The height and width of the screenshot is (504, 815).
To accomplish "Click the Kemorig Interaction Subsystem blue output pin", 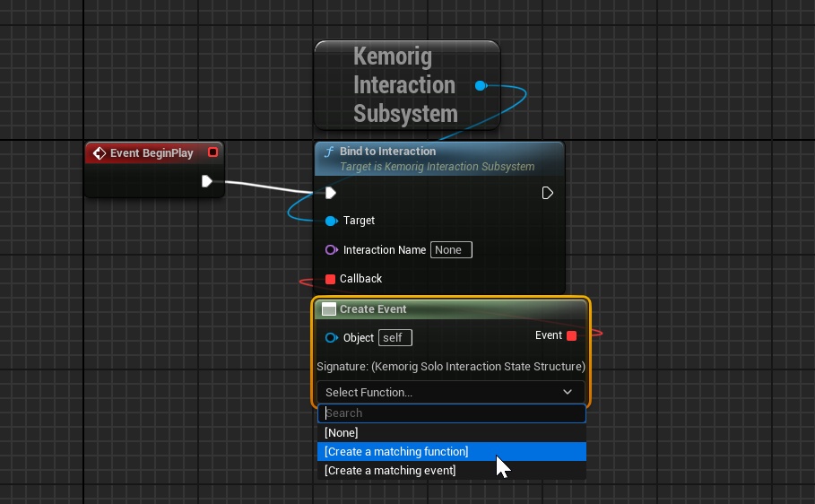I will [x=481, y=85].
